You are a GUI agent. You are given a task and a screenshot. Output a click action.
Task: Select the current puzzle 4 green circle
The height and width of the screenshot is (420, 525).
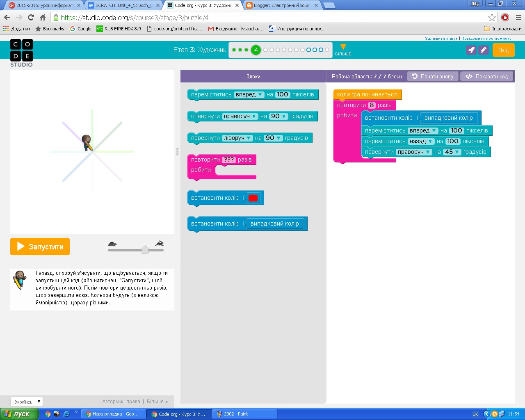pyautogui.click(x=256, y=50)
